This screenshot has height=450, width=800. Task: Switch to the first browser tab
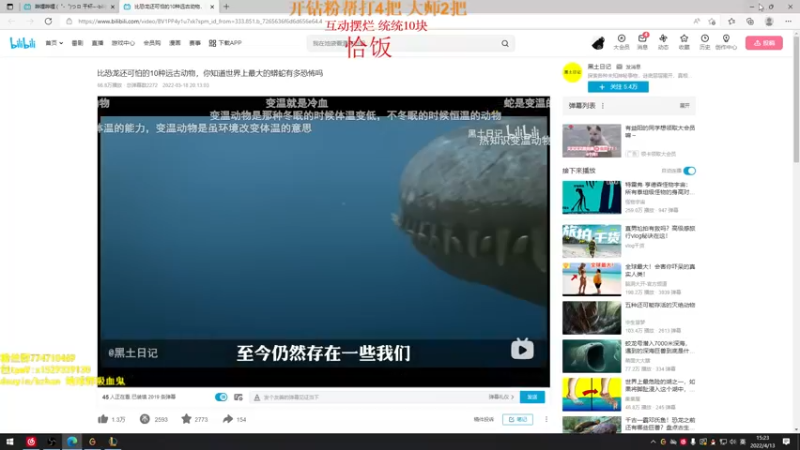pyautogui.click(x=69, y=7)
